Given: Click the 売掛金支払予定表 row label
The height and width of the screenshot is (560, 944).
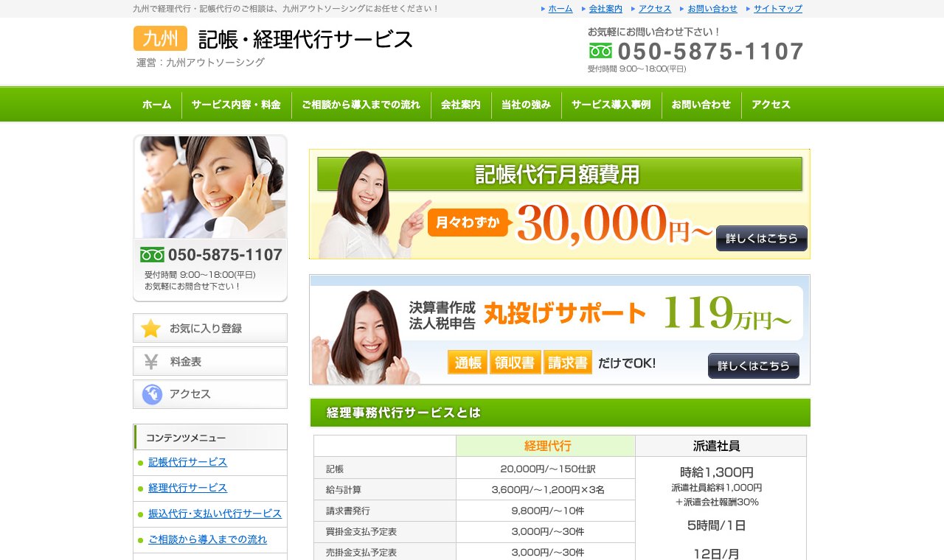Looking at the screenshot, I should (385, 552).
